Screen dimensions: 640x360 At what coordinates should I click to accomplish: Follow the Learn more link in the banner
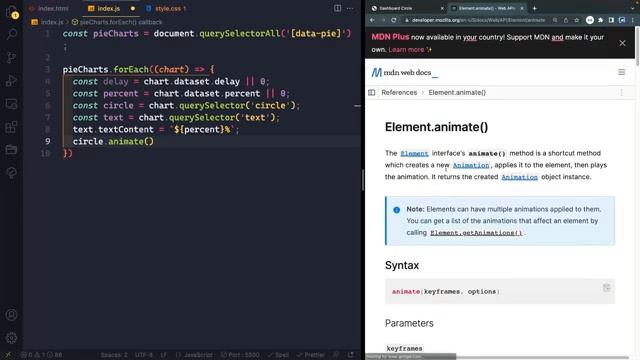click(410, 49)
